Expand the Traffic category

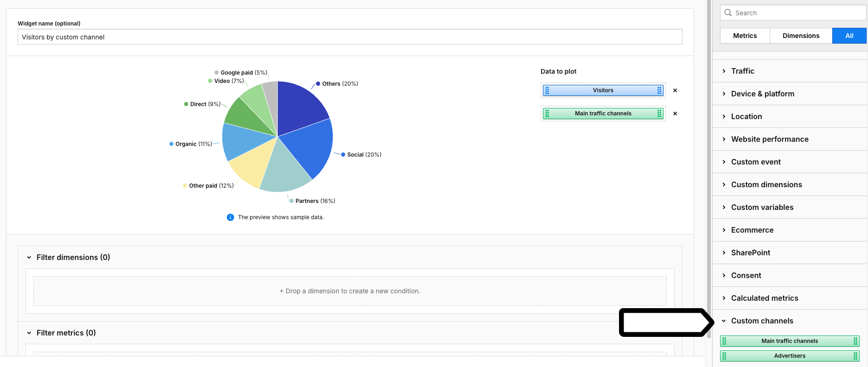743,71
